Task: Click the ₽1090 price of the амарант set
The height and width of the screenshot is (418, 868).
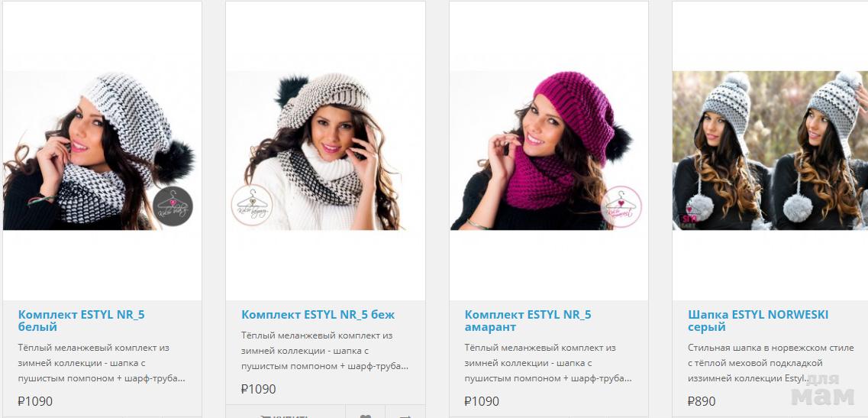Action: [482, 401]
